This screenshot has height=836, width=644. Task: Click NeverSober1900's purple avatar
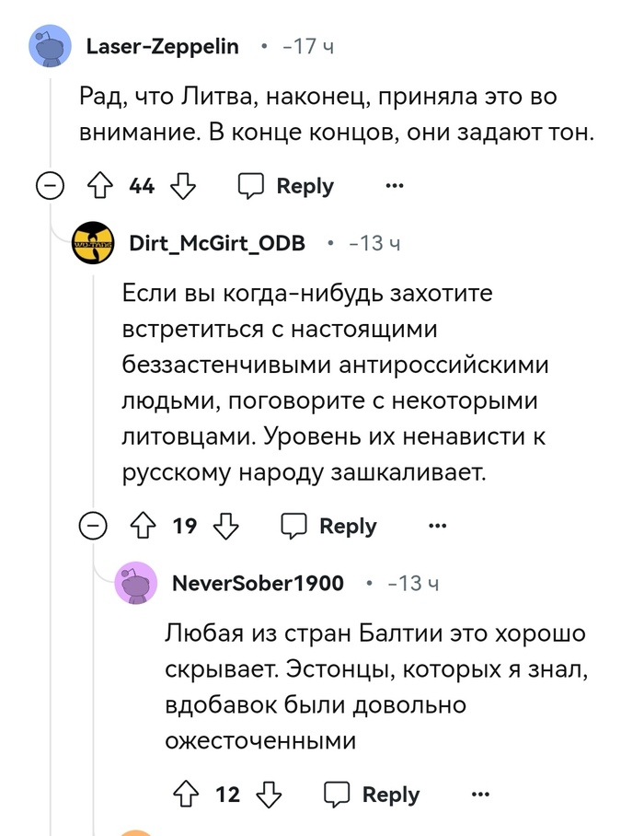tap(135, 583)
